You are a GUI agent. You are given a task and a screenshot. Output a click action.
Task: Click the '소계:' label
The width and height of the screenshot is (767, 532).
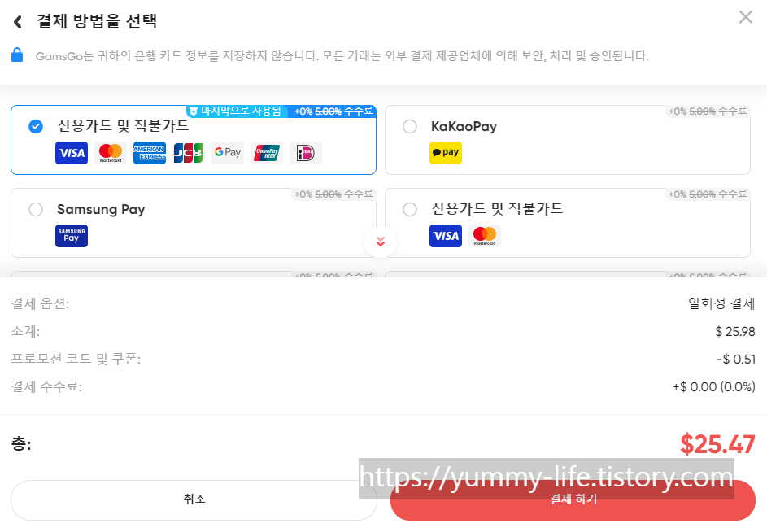[25, 331]
